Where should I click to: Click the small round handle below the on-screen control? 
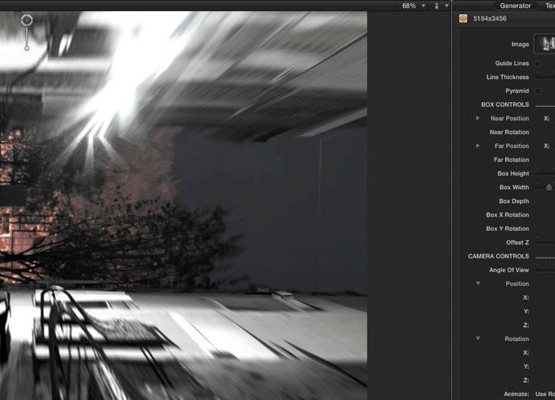(27, 48)
